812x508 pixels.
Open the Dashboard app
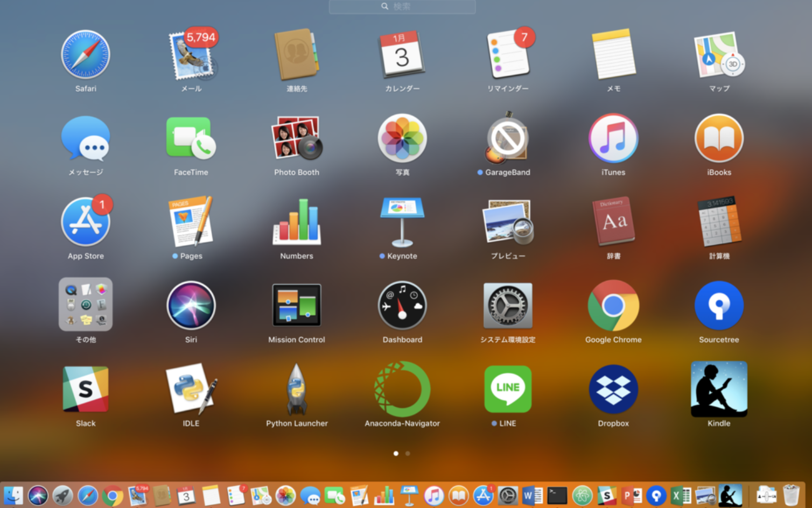click(402, 305)
